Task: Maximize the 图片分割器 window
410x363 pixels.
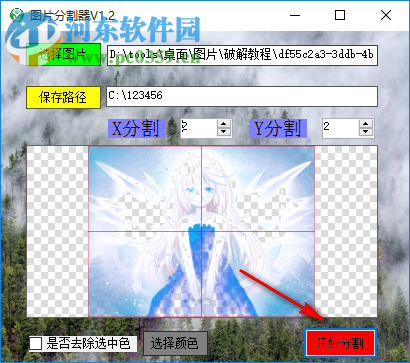Action: (x=340, y=15)
